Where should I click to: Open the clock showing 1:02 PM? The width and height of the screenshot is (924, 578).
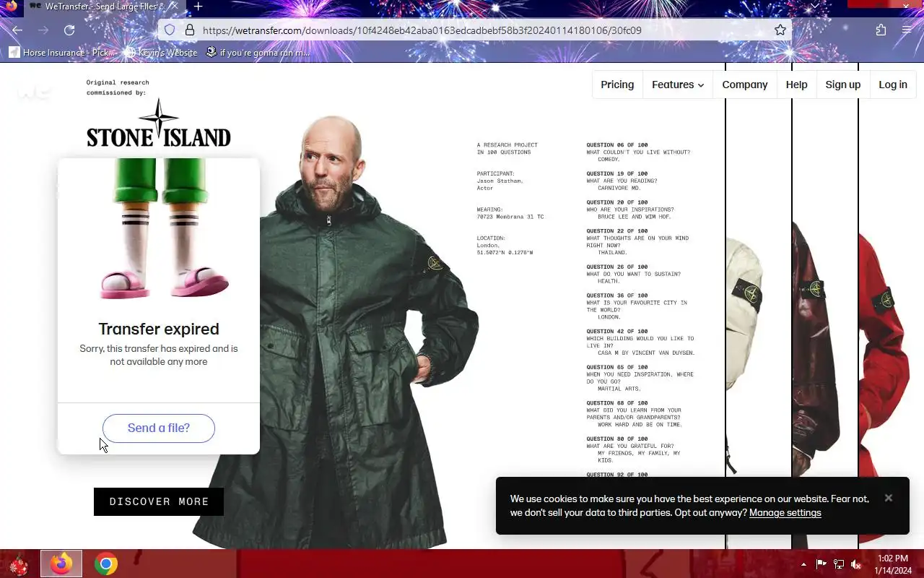(892, 564)
